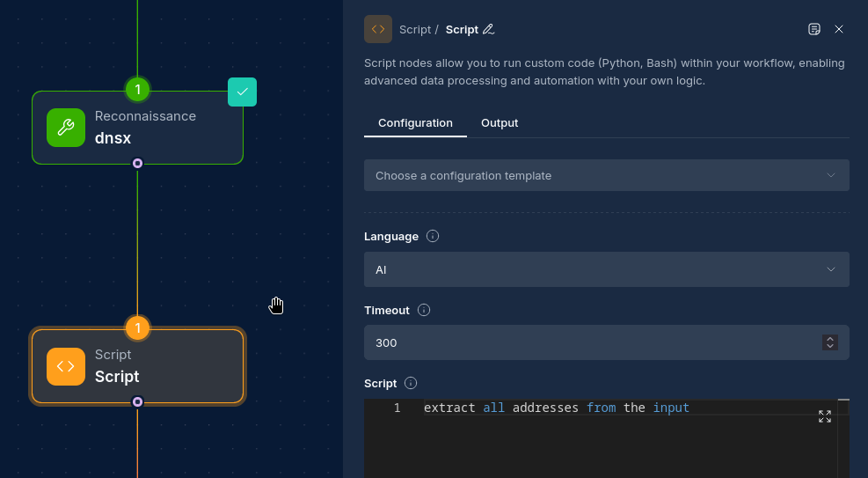
Task: Click the Script breadcrumb parent link
Action: (414, 30)
